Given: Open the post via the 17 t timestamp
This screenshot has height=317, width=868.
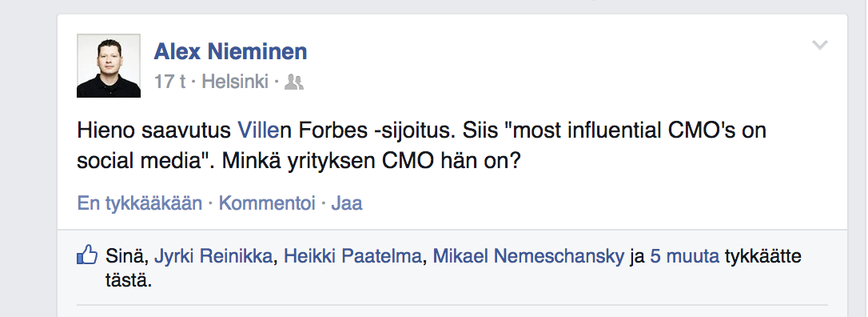Looking at the screenshot, I should click(x=170, y=82).
